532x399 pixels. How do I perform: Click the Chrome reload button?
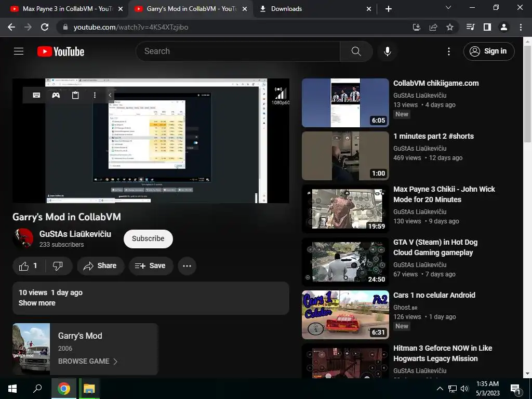pyautogui.click(x=45, y=27)
